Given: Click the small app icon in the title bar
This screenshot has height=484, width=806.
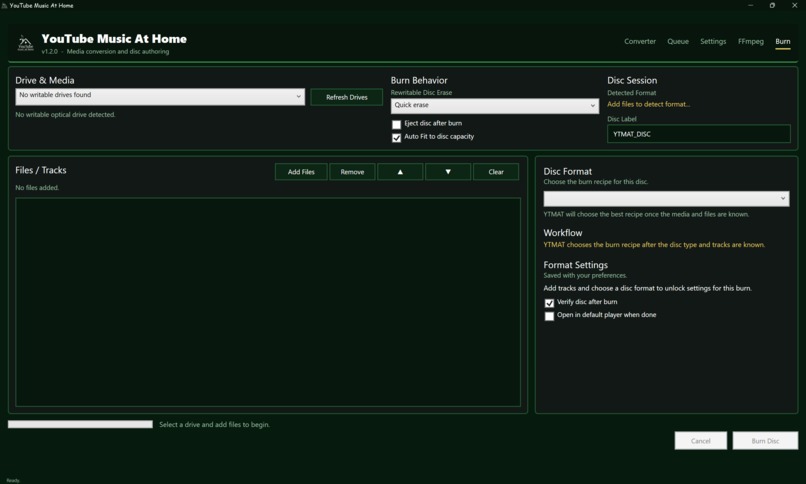Looking at the screenshot, I should tap(4, 6).
